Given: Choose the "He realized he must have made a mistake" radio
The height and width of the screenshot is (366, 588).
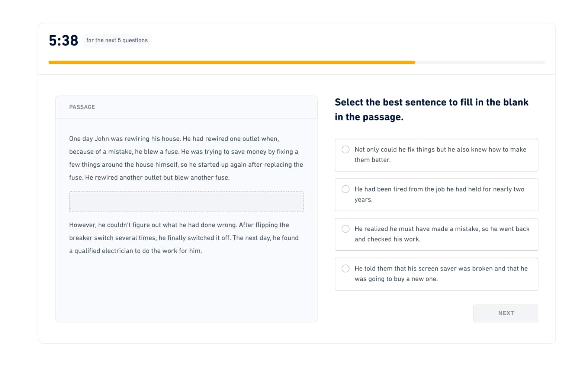Looking at the screenshot, I should point(345,229).
